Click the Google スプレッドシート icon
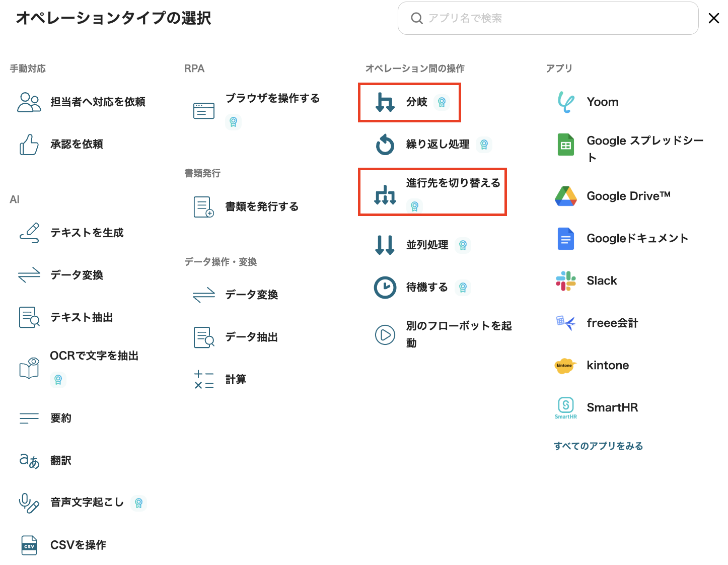This screenshot has height=565, width=728. 566,145
